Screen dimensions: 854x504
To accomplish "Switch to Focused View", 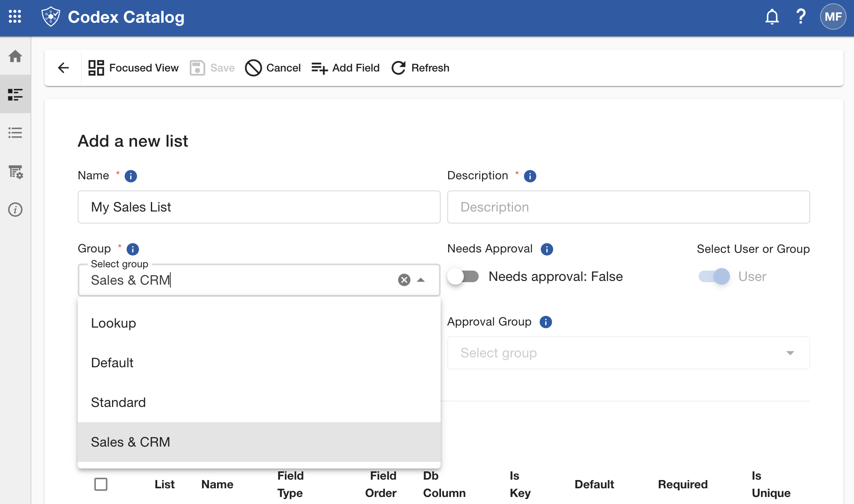I will [133, 68].
